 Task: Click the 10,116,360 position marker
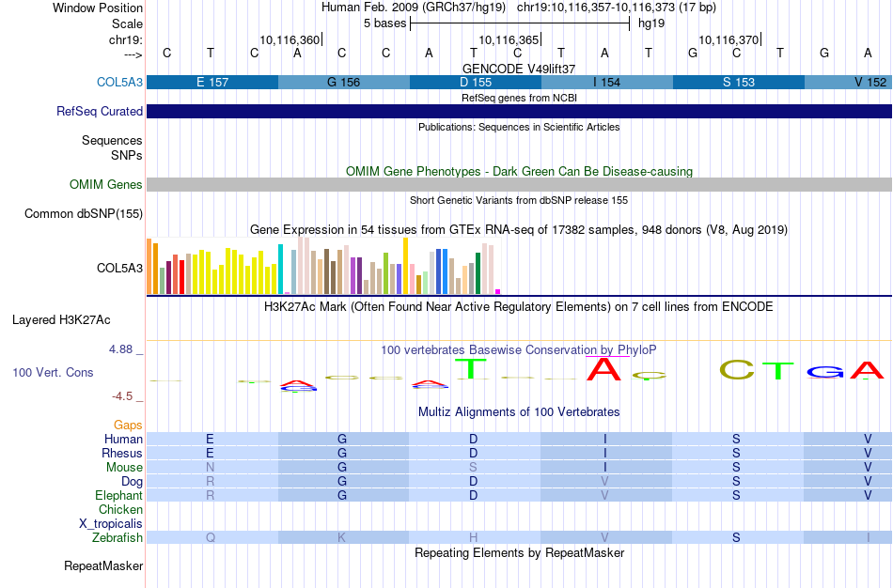coord(290,39)
